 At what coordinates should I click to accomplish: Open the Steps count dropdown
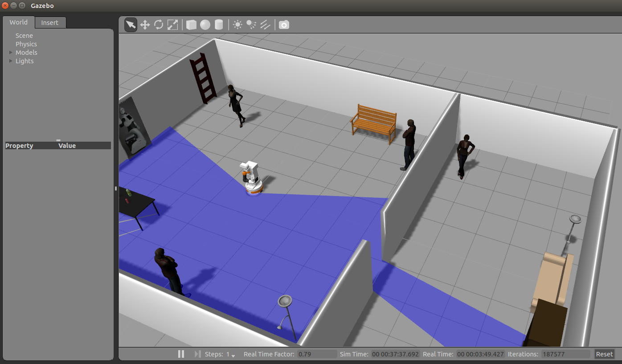pyautogui.click(x=233, y=355)
